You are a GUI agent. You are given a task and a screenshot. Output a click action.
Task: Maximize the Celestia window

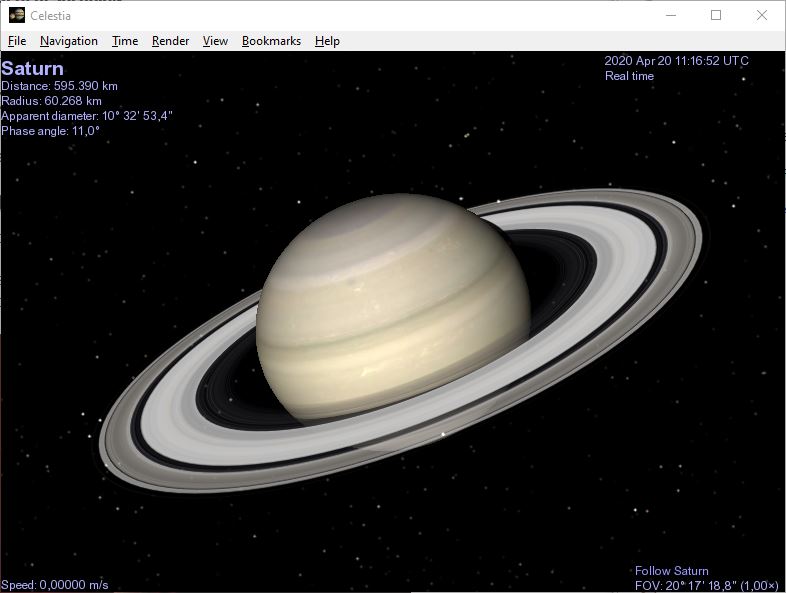click(x=716, y=15)
